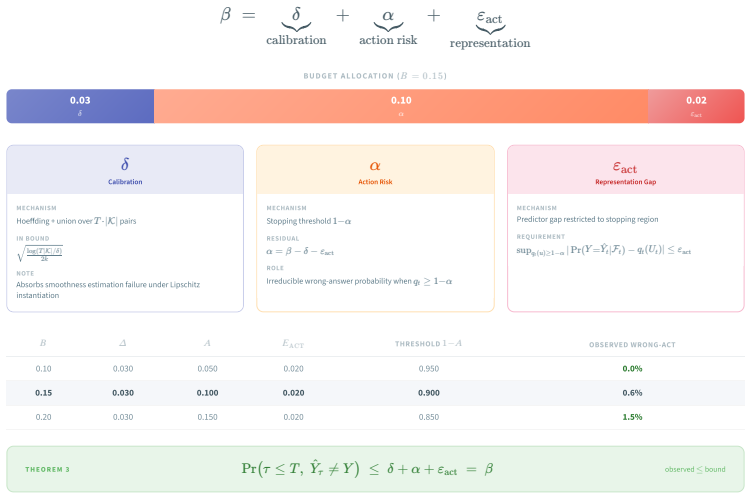Click the observed ≤ bound note
The height and width of the screenshot is (499, 751).
(x=695, y=469)
